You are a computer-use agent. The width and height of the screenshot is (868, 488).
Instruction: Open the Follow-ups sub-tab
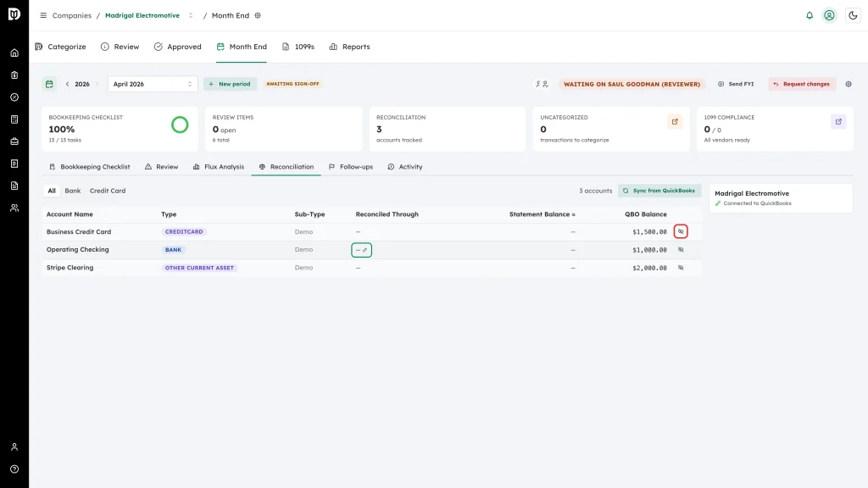(351, 167)
